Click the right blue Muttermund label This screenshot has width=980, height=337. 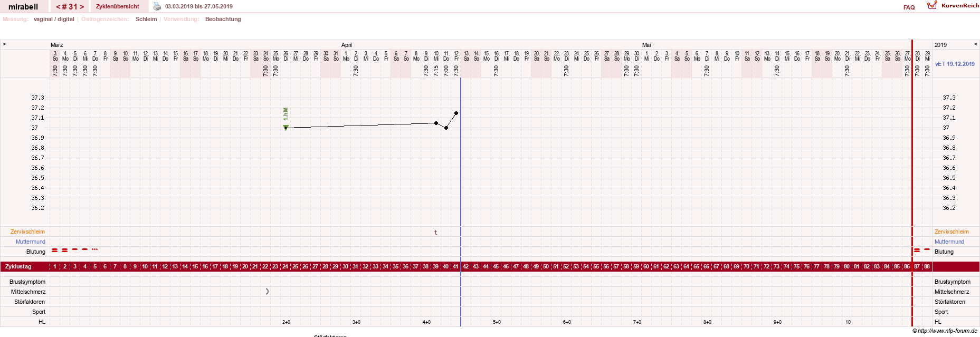click(949, 242)
